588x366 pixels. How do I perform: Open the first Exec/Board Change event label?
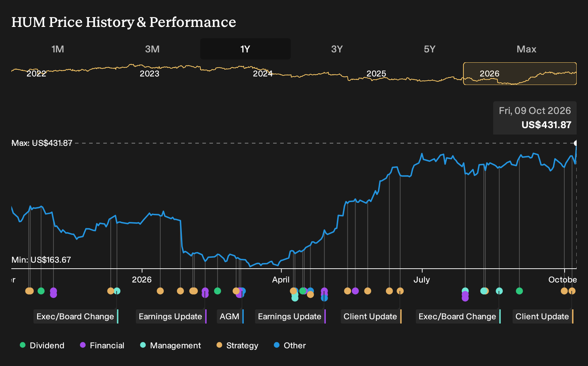[76, 316]
